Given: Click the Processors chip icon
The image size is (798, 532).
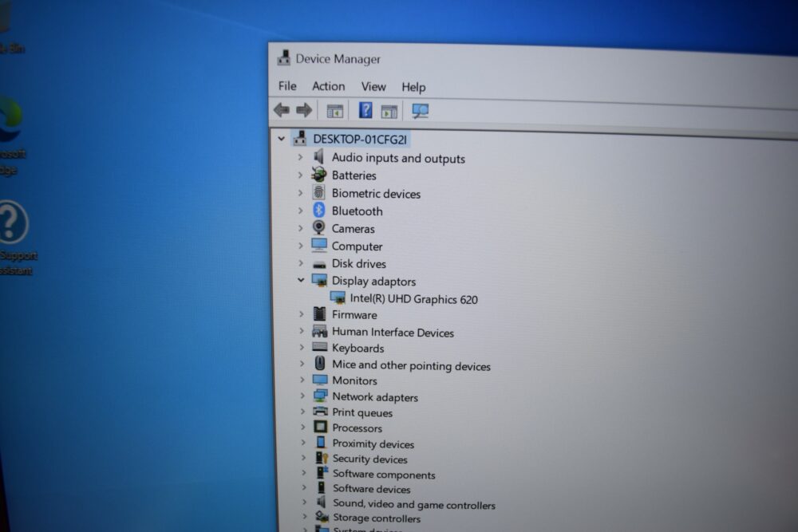Looking at the screenshot, I should (x=320, y=427).
